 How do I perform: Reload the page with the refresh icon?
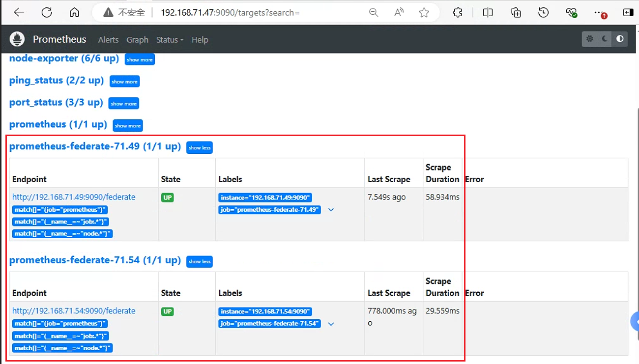click(x=47, y=13)
